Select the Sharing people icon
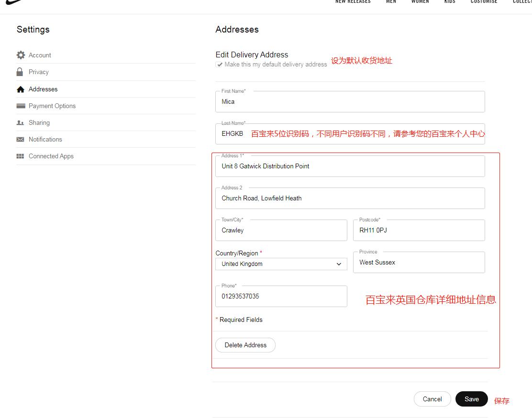The width and height of the screenshot is (532, 419). [21, 122]
